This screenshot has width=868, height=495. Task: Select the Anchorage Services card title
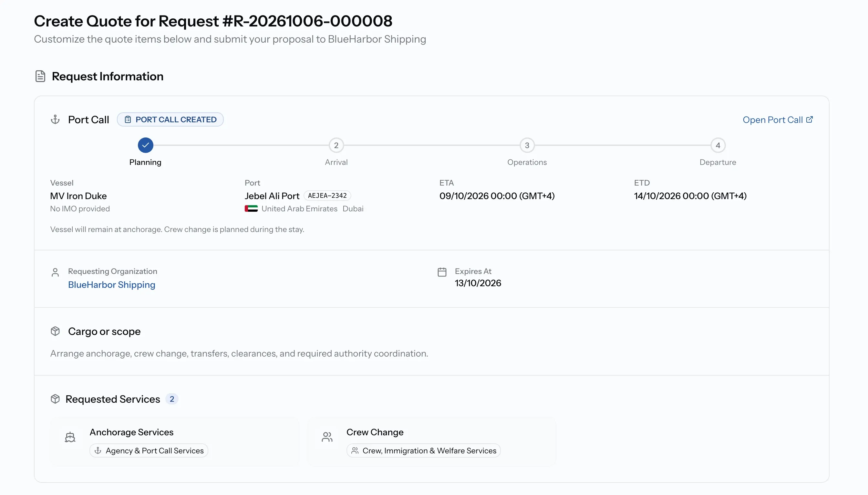[132, 432]
